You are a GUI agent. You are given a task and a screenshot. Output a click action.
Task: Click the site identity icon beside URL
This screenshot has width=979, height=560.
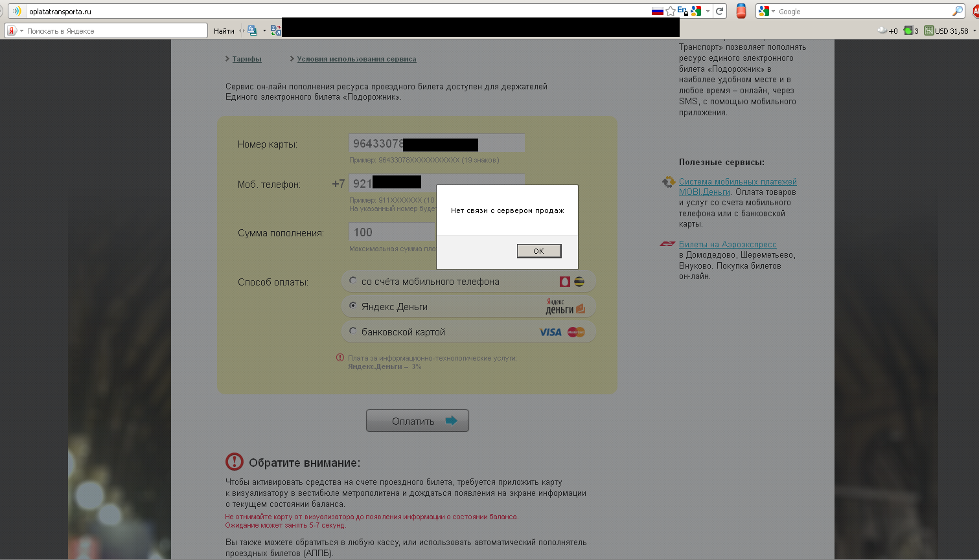point(16,11)
